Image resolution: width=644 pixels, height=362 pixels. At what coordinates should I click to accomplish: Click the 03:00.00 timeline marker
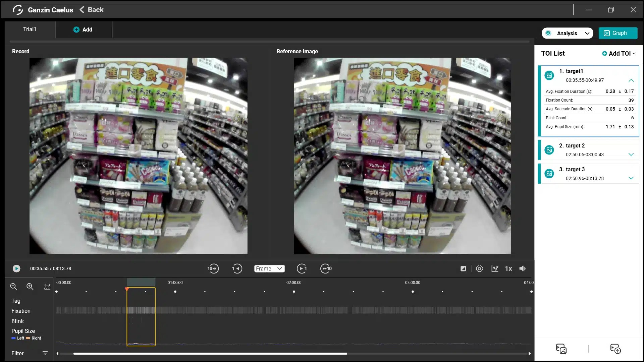point(413,283)
